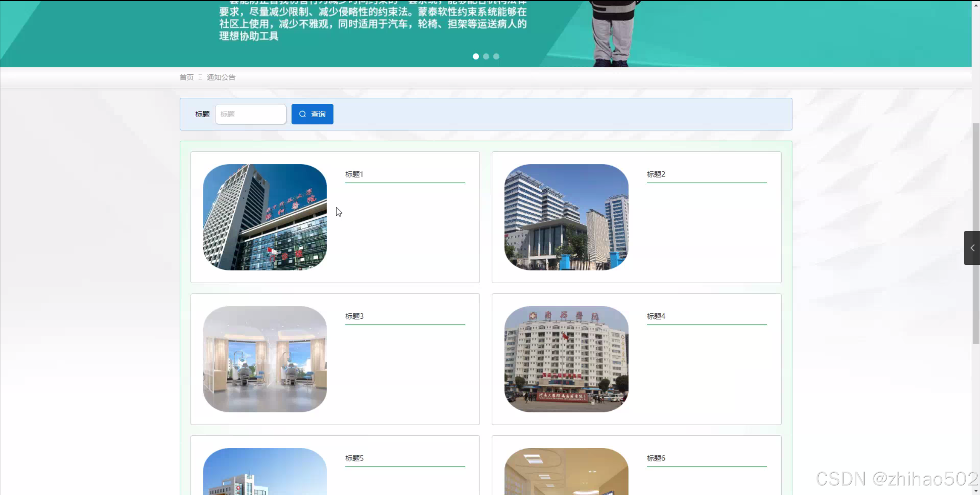The height and width of the screenshot is (495, 980).
Task: Click the 首页 breadcrumb link
Action: click(x=187, y=77)
